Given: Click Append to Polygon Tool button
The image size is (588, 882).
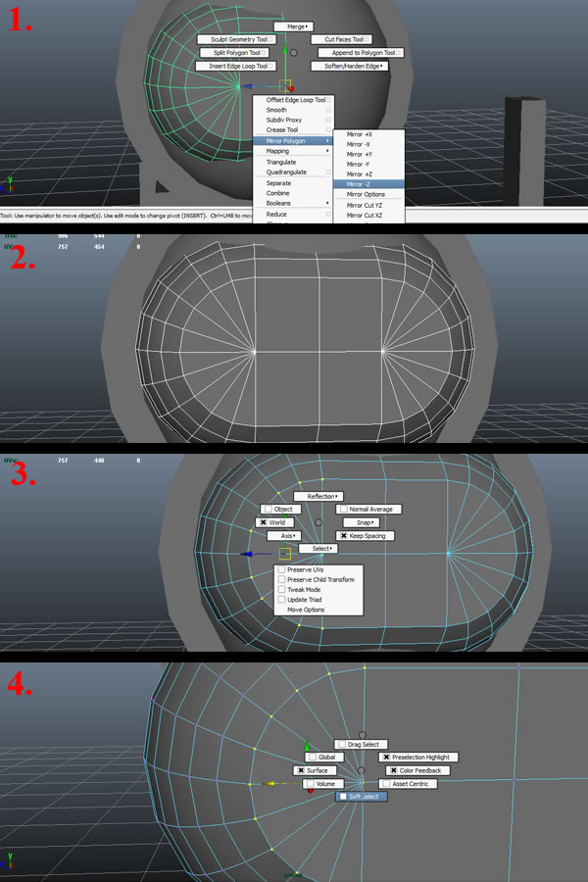Looking at the screenshot, I should [363, 53].
